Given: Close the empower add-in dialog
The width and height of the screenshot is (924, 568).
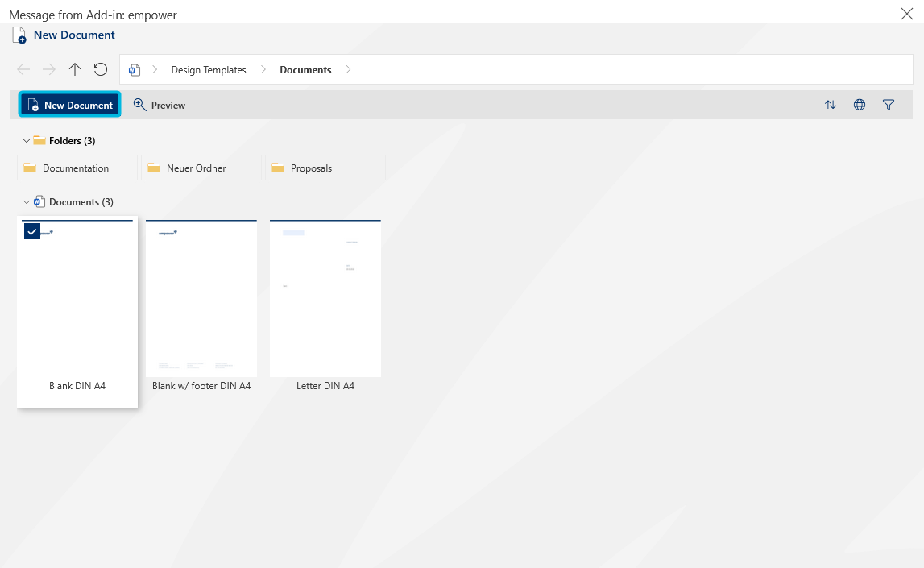Looking at the screenshot, I should tap(906, 15).
